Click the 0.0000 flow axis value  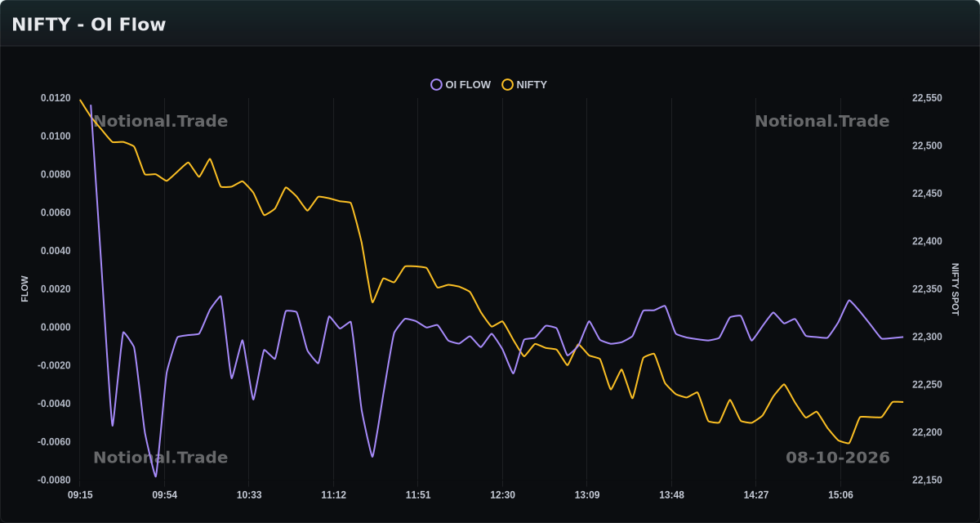[56, 328]
